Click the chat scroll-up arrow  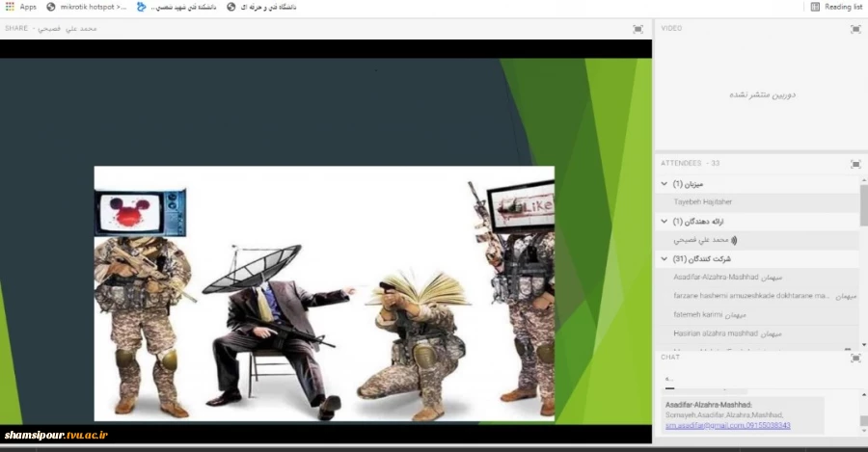point(863,395)
